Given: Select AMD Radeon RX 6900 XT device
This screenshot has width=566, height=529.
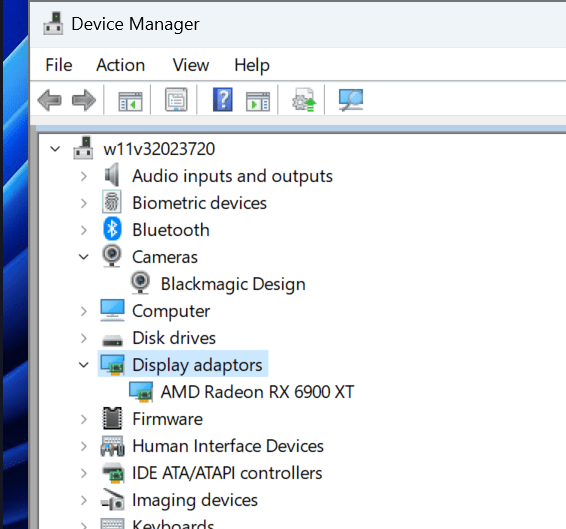Looking at the screenshot, I should (x=257, y=392).
